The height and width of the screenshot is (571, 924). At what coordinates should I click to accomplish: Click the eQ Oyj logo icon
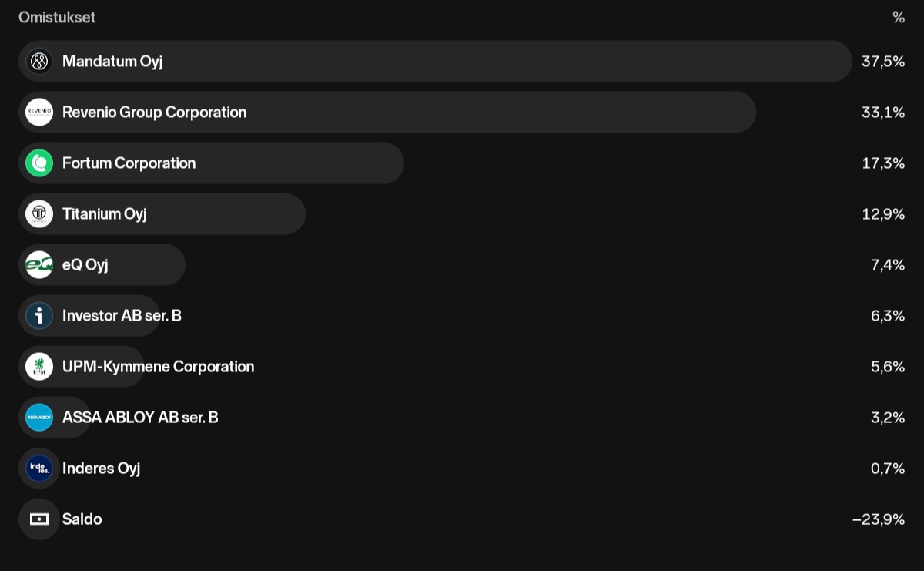point(39,265)
